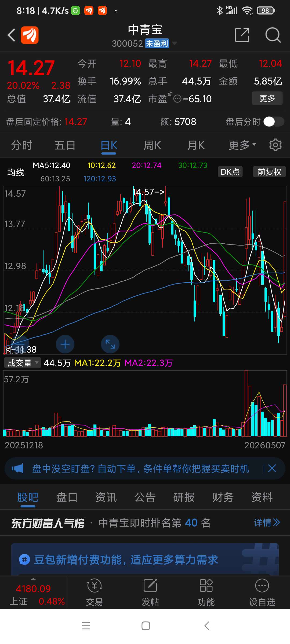This screenshot has height=644, width=290.
Task: Tap the Android home square button
Action: [146, 625]
